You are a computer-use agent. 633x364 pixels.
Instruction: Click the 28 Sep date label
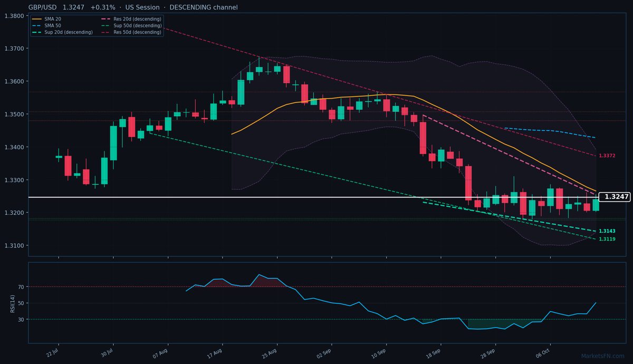[x=489, y=353]
